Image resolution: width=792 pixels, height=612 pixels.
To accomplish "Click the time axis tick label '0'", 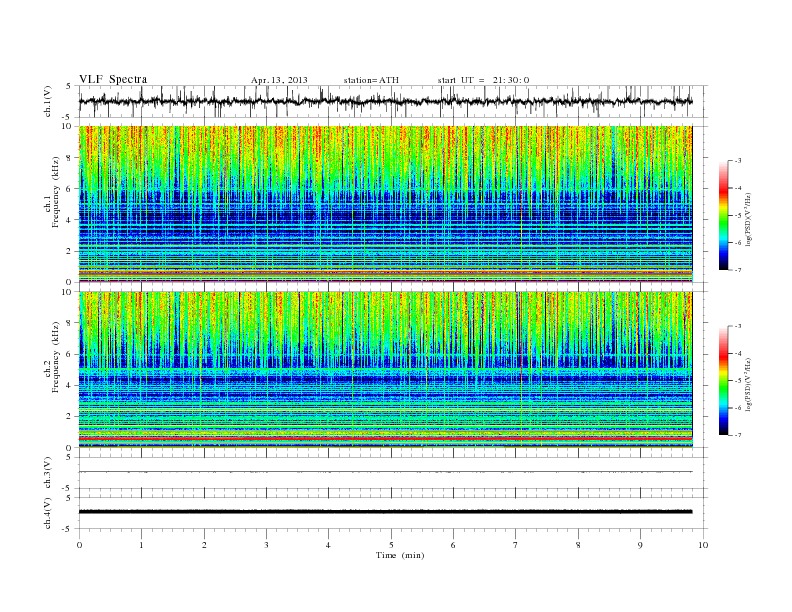I will click(x=79, y=545).
